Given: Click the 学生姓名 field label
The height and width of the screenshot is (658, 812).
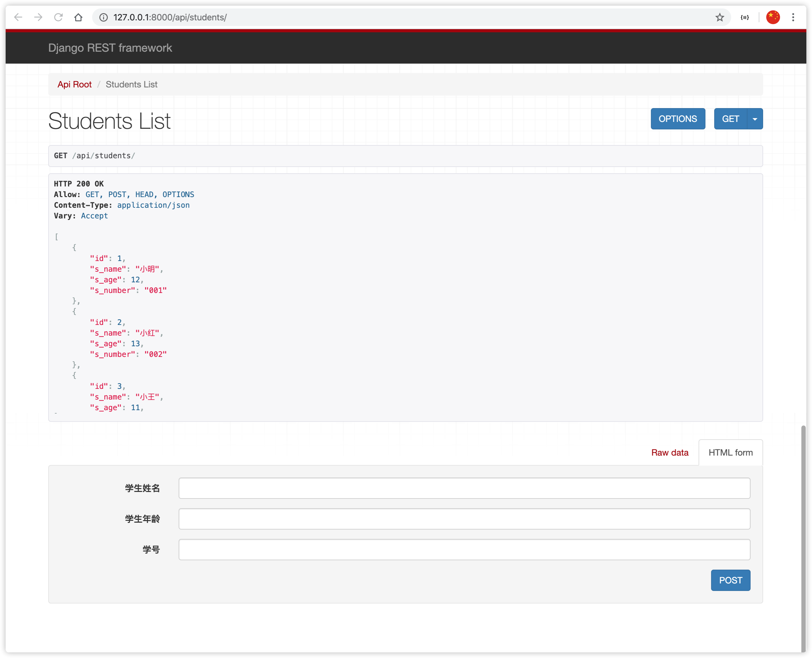Looking at the screenshot, I should coord(143,488).
